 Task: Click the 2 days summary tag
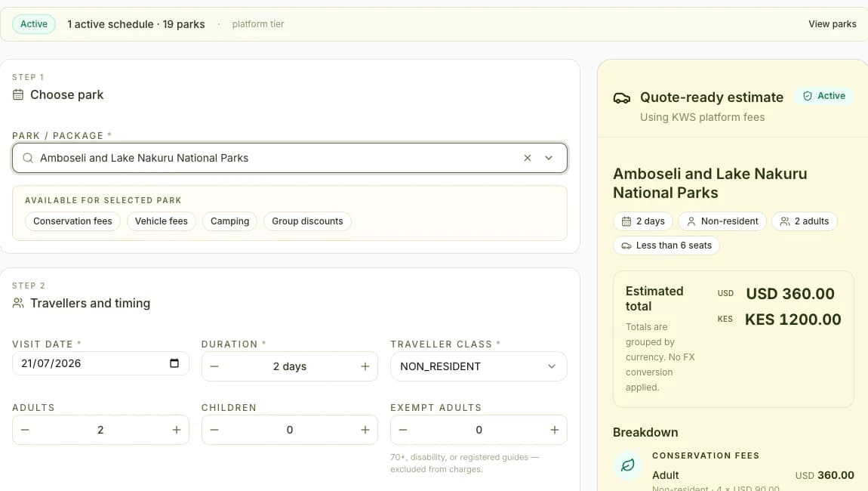coord(642,221)
